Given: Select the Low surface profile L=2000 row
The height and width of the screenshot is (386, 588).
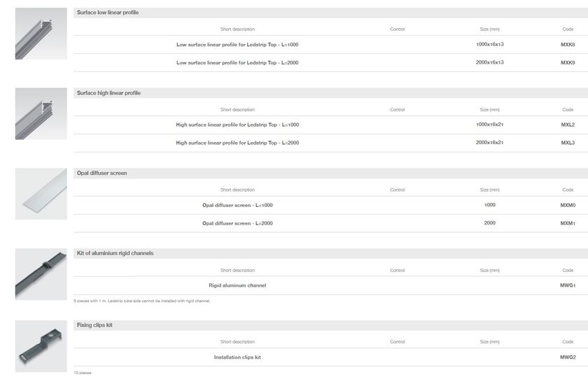Looking at the screenshot, I should (x=330, y=62).
